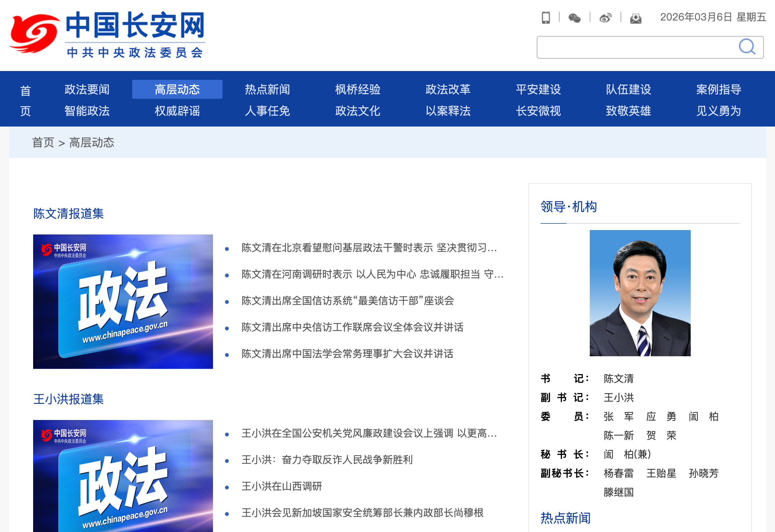Open the 政法要闻 menu item
The image size is (775, 532).
(x=87, y=89)
